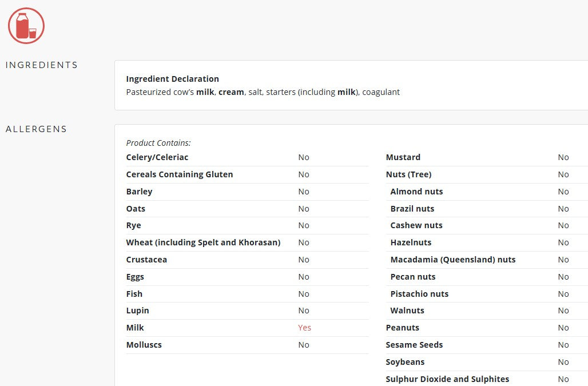Click the Nuts (Tree) category label

(408, 174)
